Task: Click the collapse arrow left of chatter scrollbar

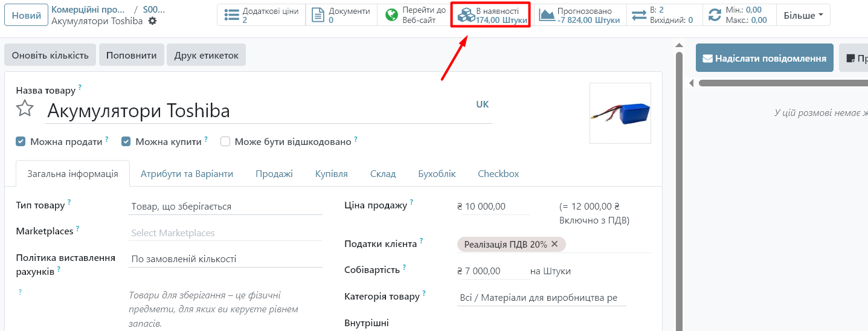Action: [x=692, y=83]
